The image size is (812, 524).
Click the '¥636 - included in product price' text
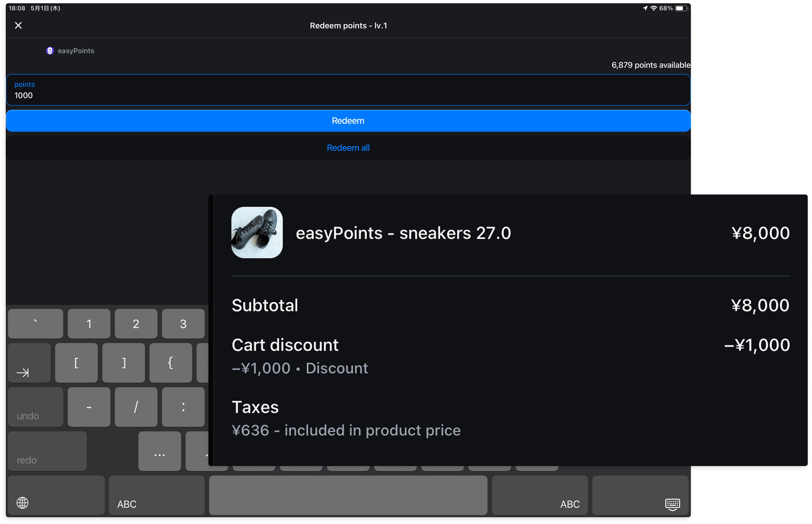[x=346, y=430]
